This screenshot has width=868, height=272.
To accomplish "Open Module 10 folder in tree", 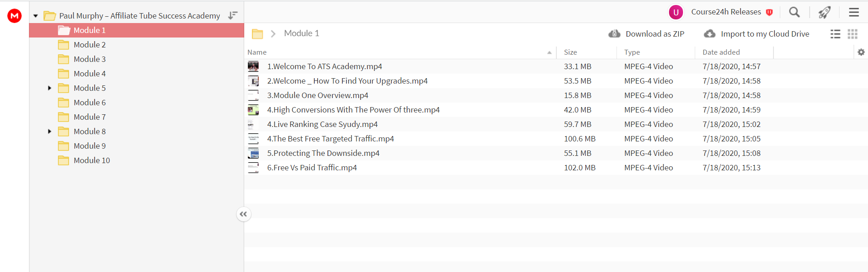I will point(92,160).
